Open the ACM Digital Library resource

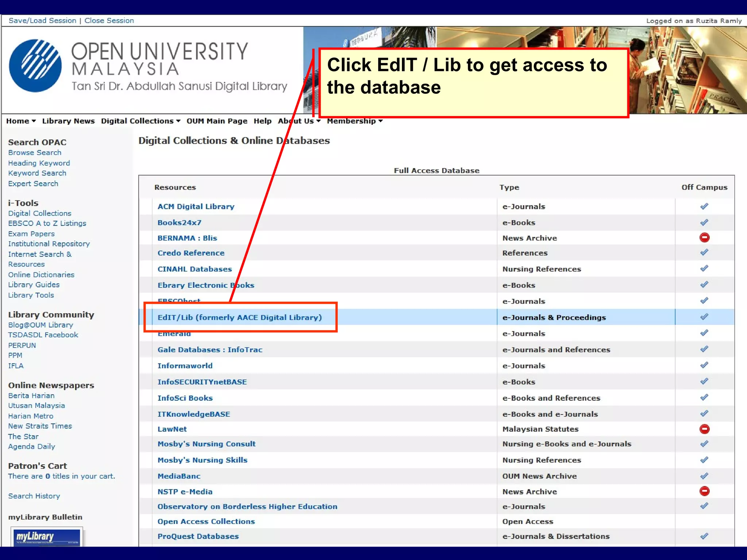click(x=196, y=206)
